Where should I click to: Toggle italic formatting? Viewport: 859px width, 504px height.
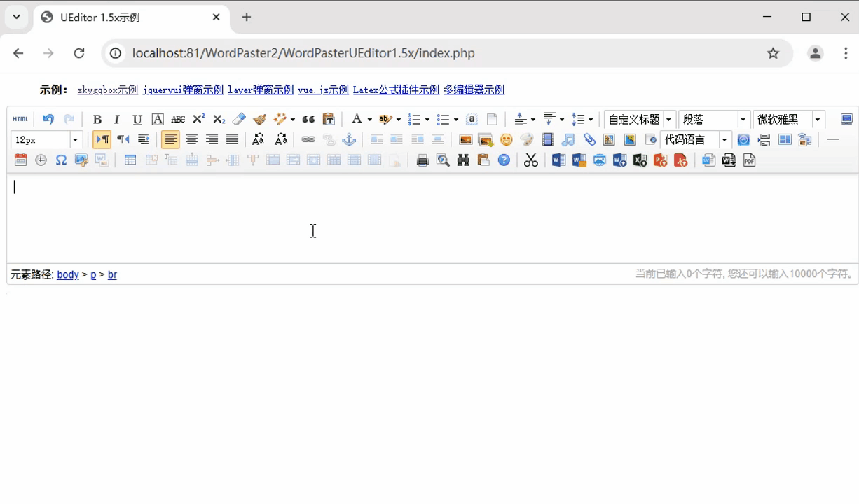117,119
